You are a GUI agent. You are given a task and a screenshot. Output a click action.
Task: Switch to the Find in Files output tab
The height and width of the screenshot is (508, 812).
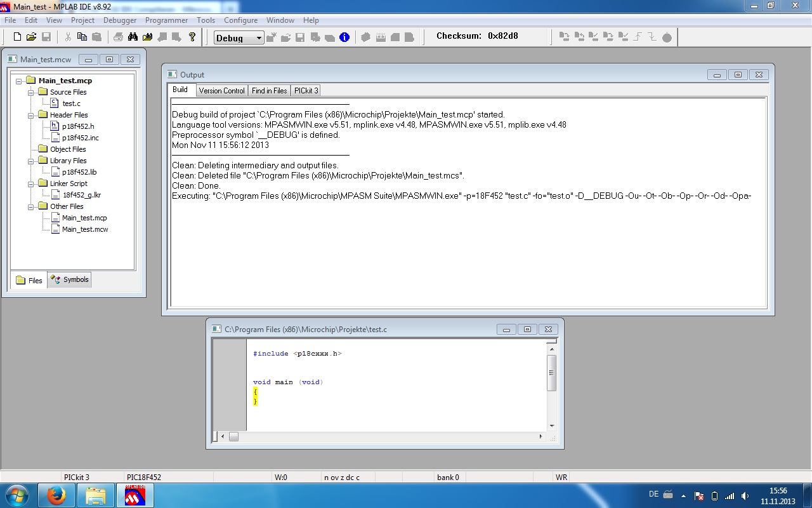(269, 90)
